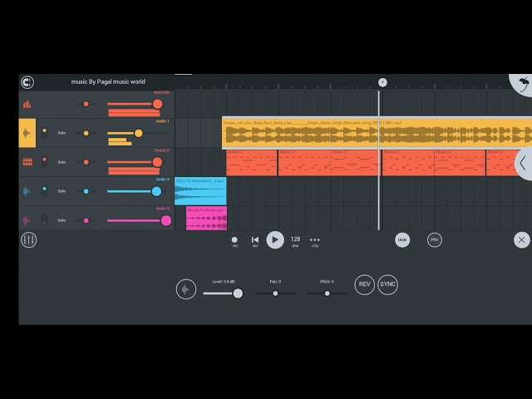Viewport: 532px width, 399px height.
Task: Select the blue Audio 4 waveform icon
Action: 27,191
